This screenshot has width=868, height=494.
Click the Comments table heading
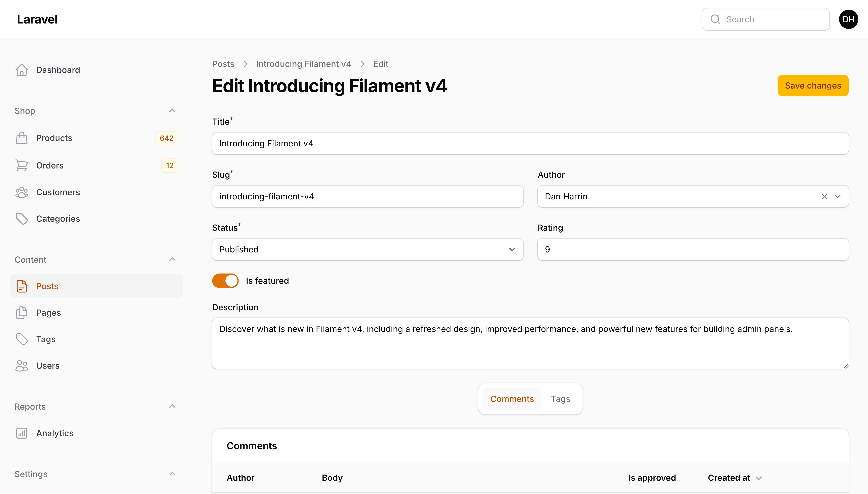pyautogui.click(x=252, y=446)
